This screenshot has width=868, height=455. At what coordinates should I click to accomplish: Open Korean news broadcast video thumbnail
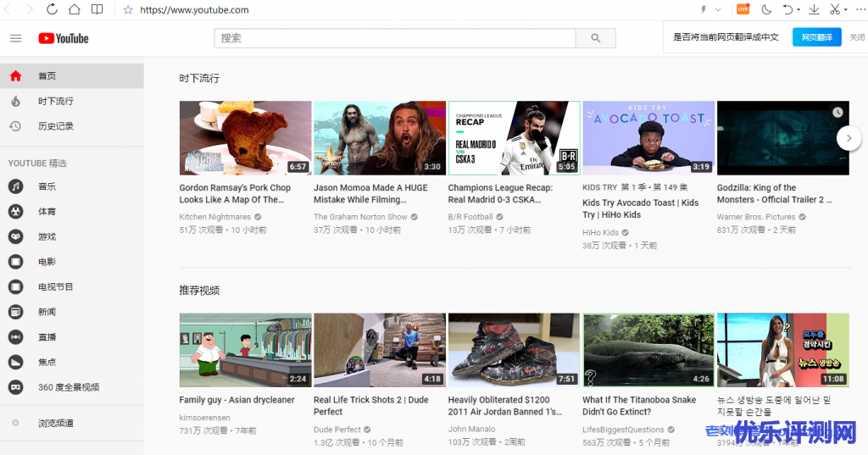(x=782, y=350)
